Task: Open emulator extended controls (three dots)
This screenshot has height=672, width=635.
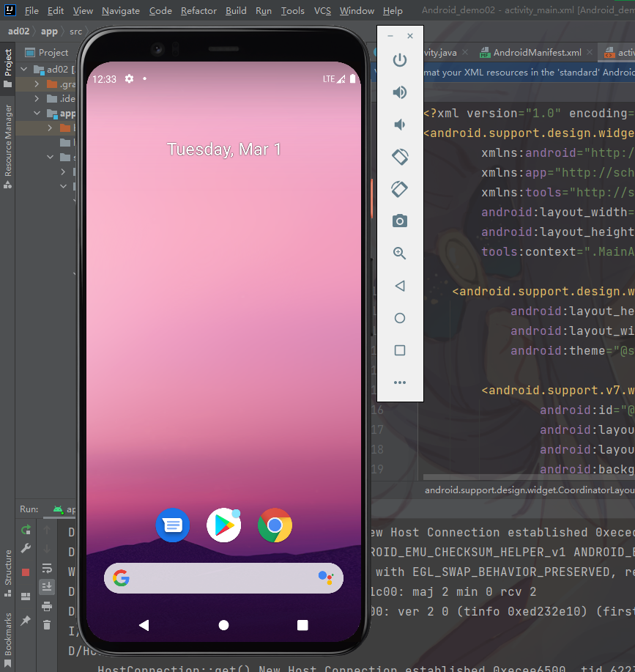Action: (x=399, y=383)
